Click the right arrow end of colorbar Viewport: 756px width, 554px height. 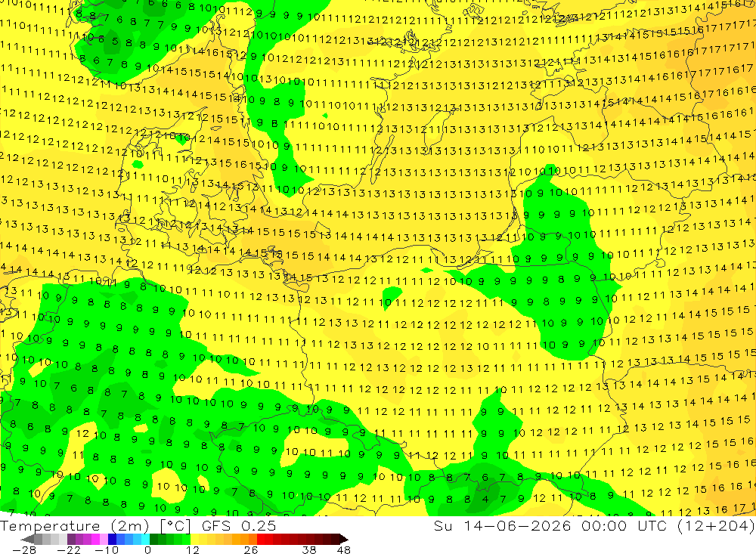point(344,539)
